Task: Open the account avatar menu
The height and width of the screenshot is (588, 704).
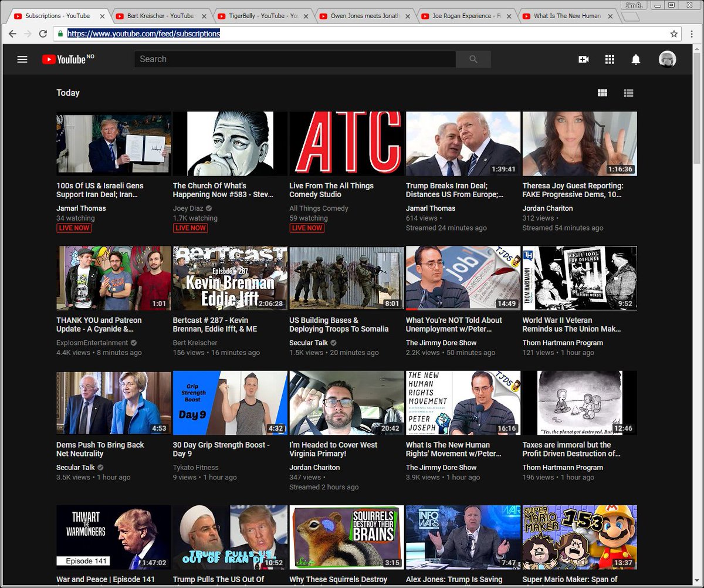Action: [668, 59]
